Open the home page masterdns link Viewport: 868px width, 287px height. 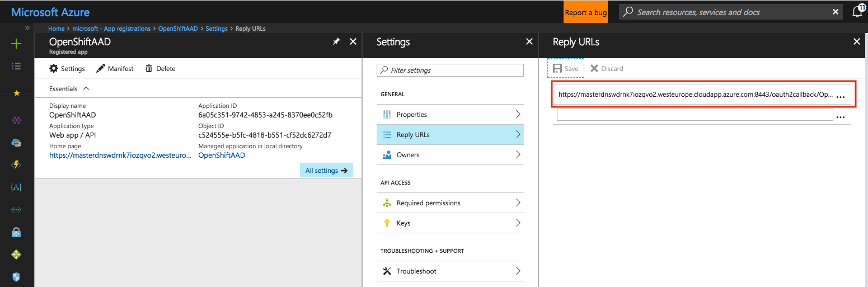(120, 155)
